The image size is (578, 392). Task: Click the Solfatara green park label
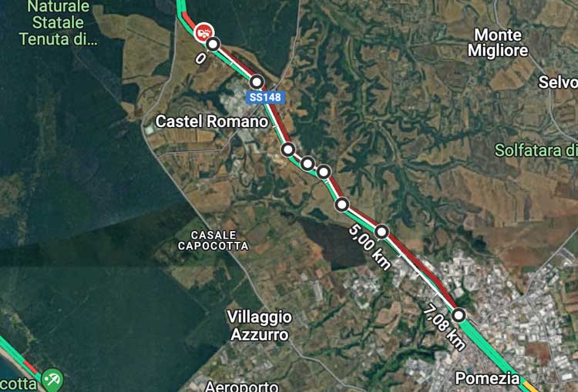[x=536, y=150]
